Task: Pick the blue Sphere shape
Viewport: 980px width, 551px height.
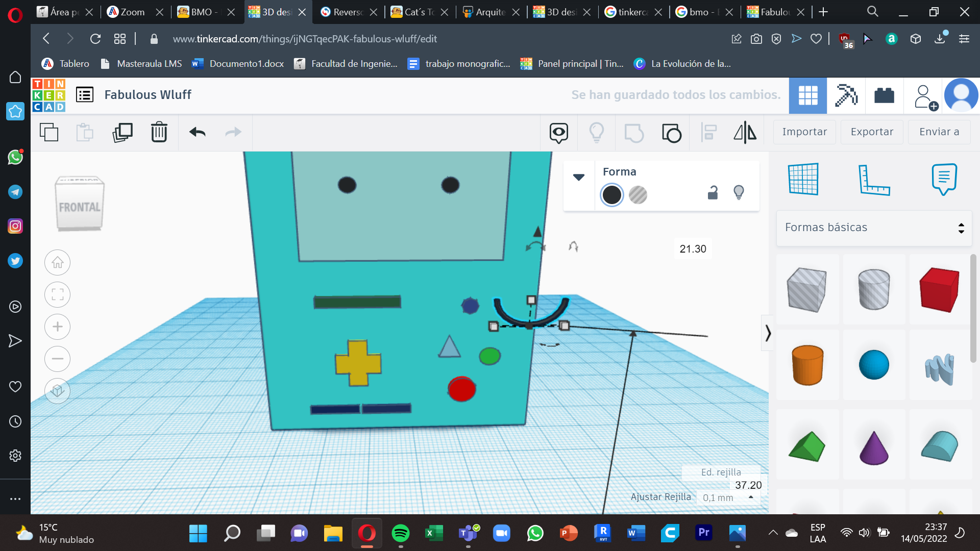Action: tap(874, 365)
